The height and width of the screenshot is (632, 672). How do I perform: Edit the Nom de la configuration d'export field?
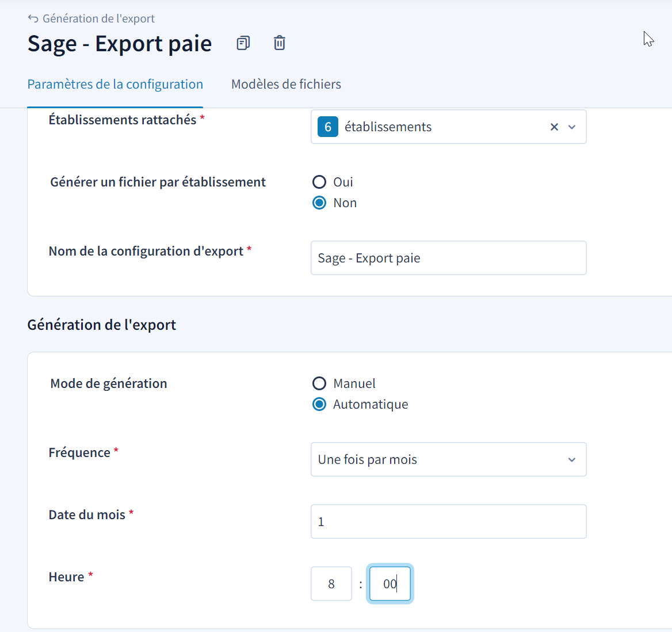(448, 258)
